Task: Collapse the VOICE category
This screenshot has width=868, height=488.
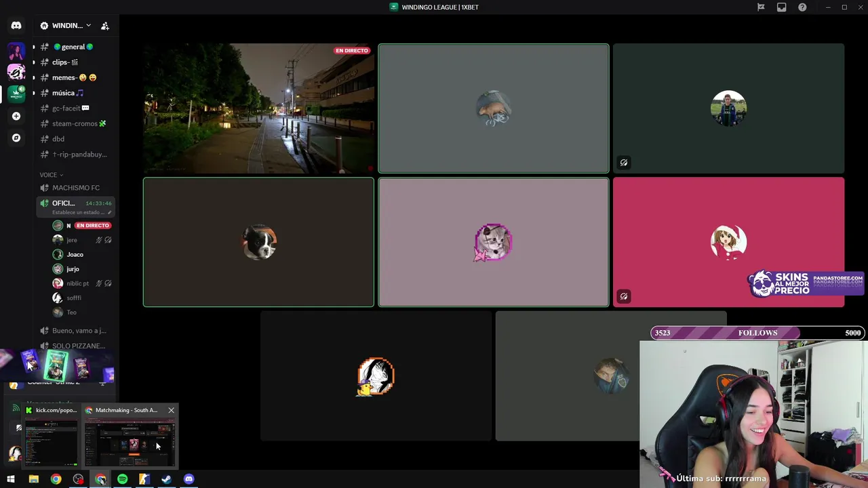Action: [x=52, y=175]
